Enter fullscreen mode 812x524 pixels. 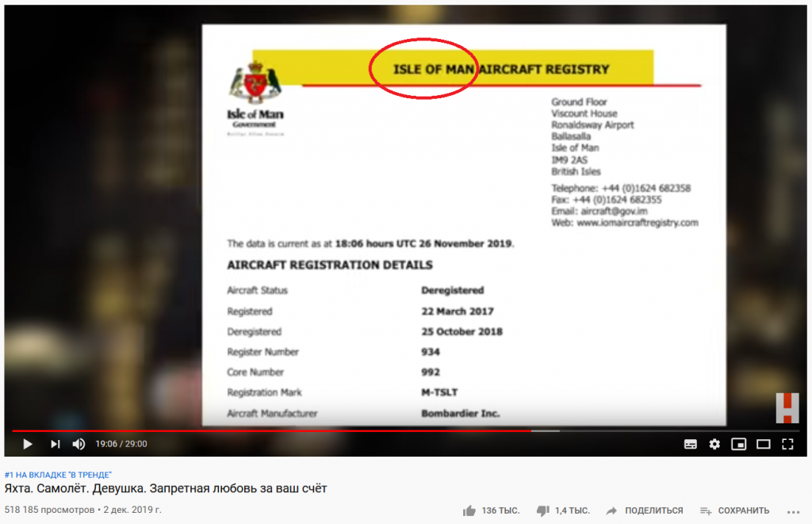tap(787, 444)
